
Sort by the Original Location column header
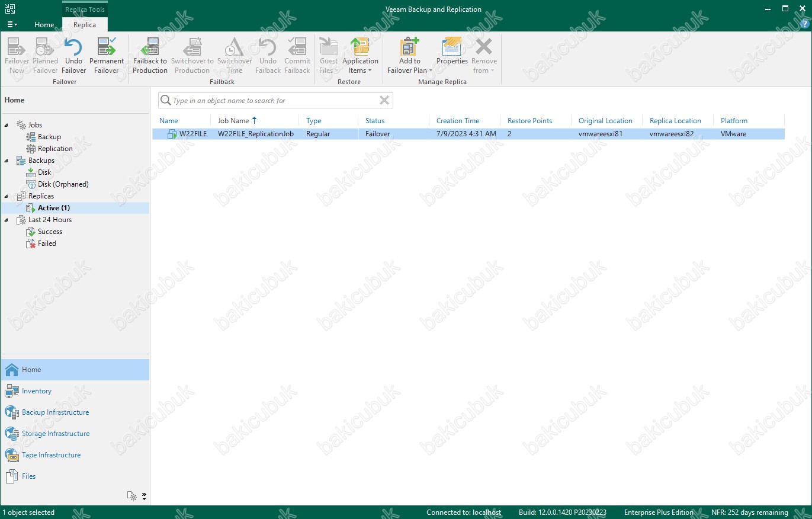click(605, 121)
